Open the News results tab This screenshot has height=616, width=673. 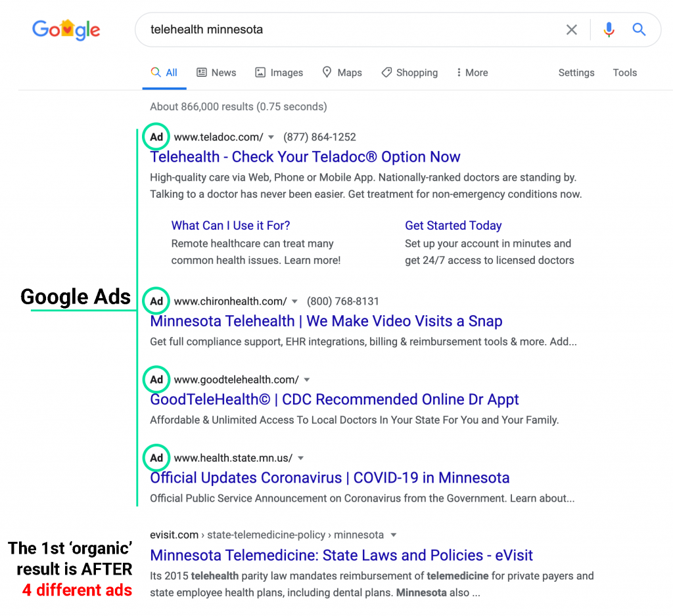[x=216, y=73]
